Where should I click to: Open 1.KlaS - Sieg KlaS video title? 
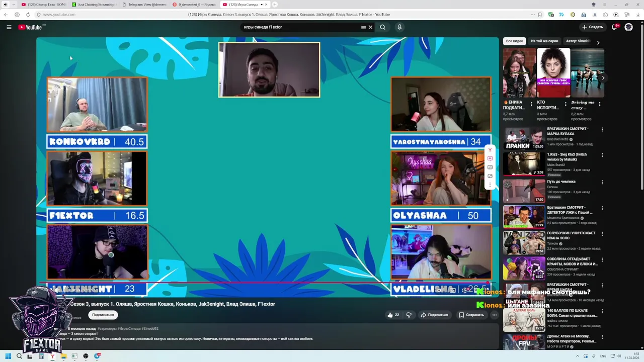tap(568, 157)
